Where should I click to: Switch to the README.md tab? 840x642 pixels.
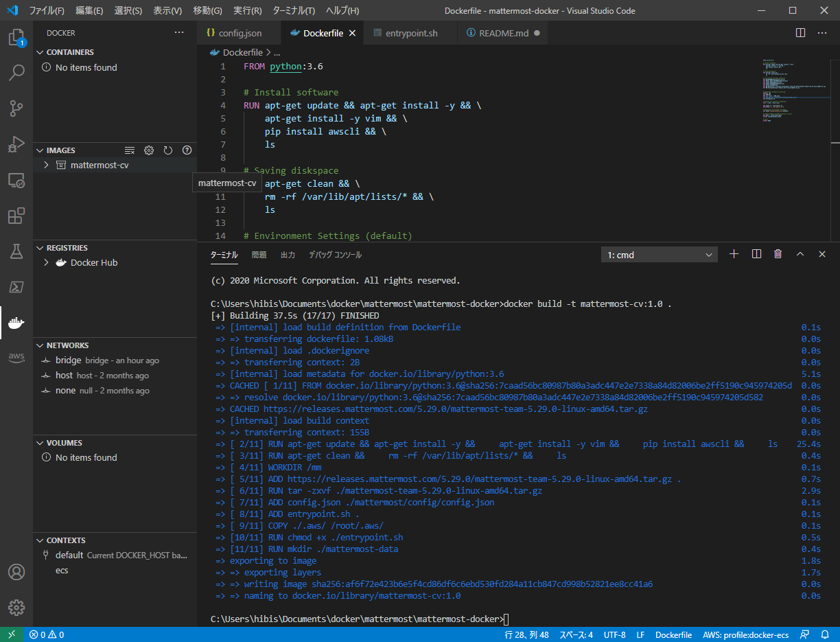[x=502, y=33]
